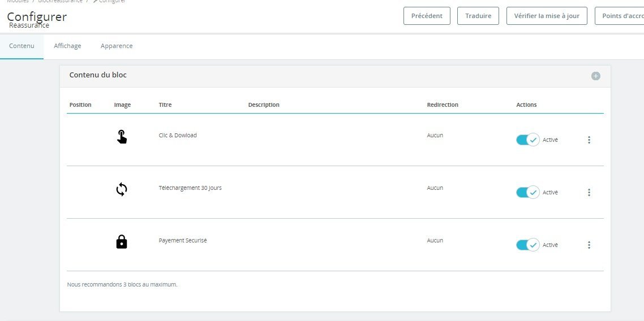The width and height of the screenshot is (644, 321).
Task: Click the pointing hand icon for Clic & Dowload
Action: [x=122, y=137]
